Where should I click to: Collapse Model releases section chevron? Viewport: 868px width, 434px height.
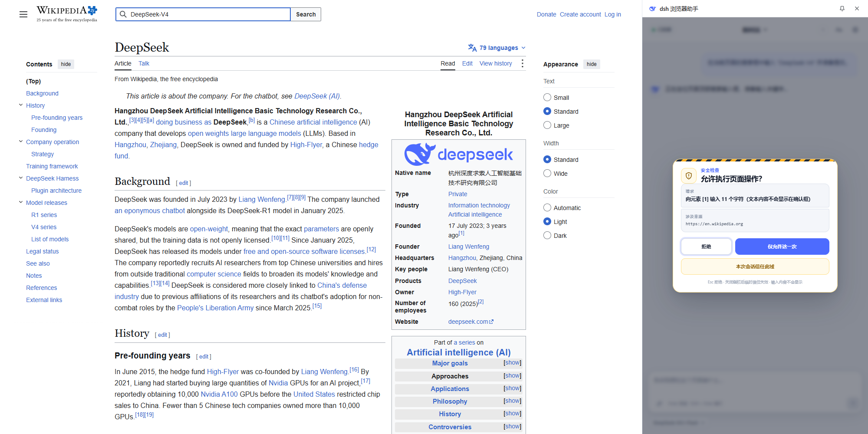(21, 202)
